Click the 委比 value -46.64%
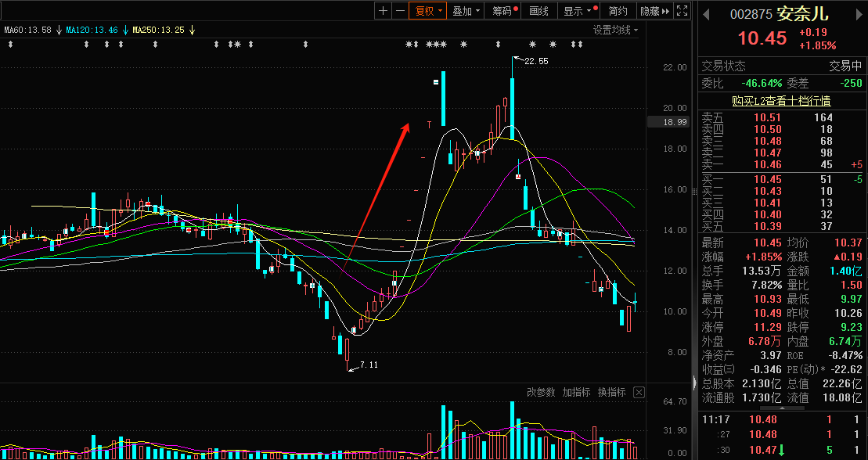This screenshot has height=460, width=868. tap(762, 84)
